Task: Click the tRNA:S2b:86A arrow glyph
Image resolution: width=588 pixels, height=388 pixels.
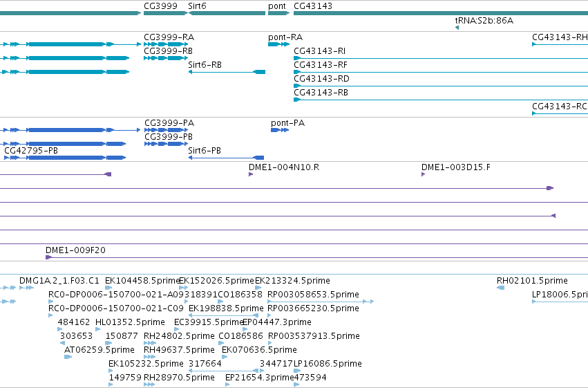Action: coord(457,28)
